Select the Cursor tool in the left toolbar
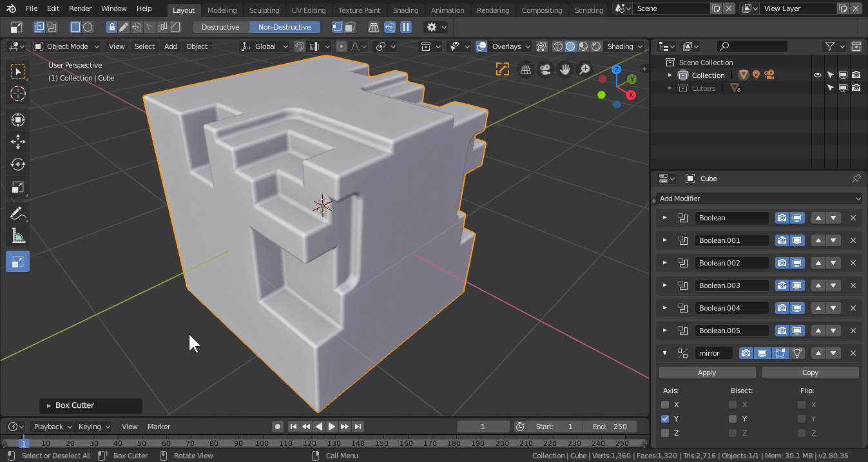The height and width of the screenshot is (462, 868). tap(17, 94)
